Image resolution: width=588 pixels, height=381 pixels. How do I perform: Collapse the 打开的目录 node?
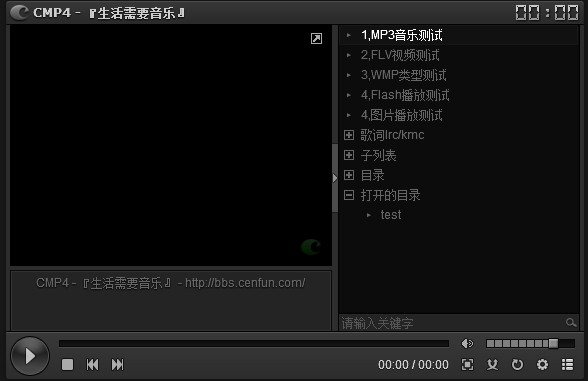click(349, 195)
